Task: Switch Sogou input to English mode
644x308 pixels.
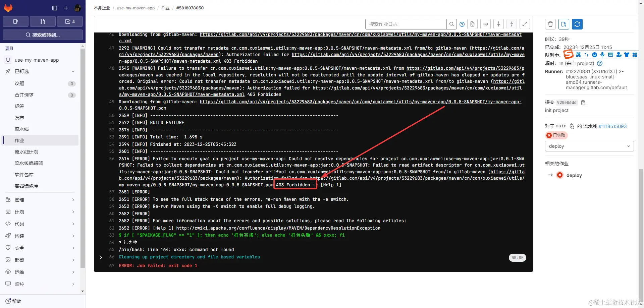Action: click(578, 55)
